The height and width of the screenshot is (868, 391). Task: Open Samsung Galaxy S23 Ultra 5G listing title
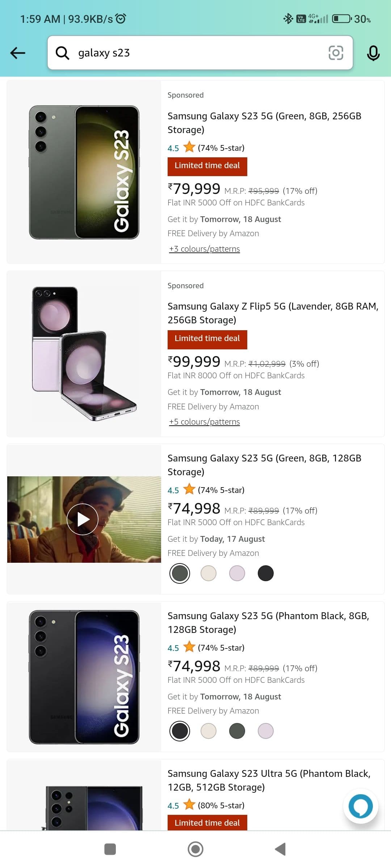[x=269, y=780]
